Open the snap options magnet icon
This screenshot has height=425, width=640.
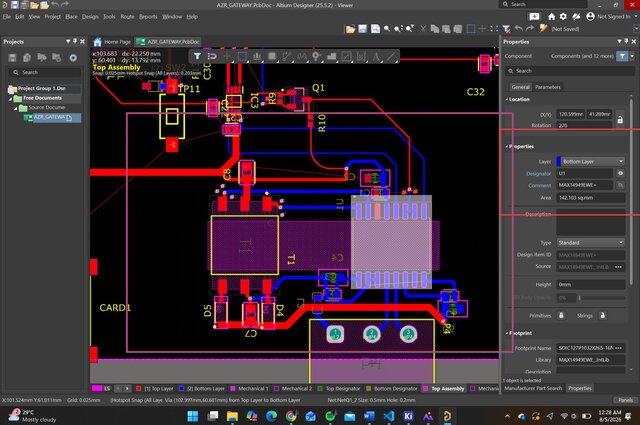[x=212, y=56]
